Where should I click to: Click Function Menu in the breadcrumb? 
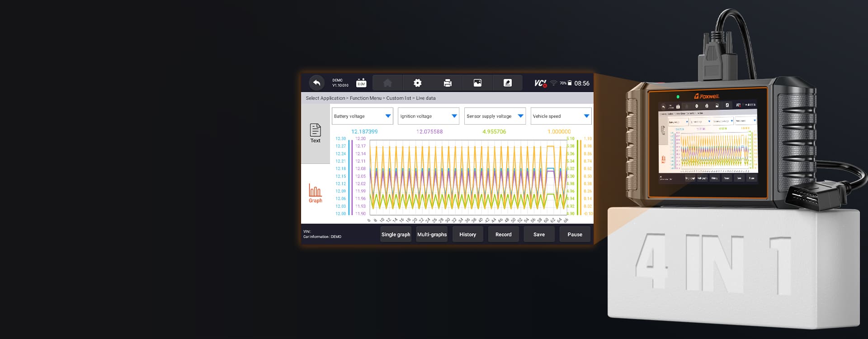tap(365, 98)
